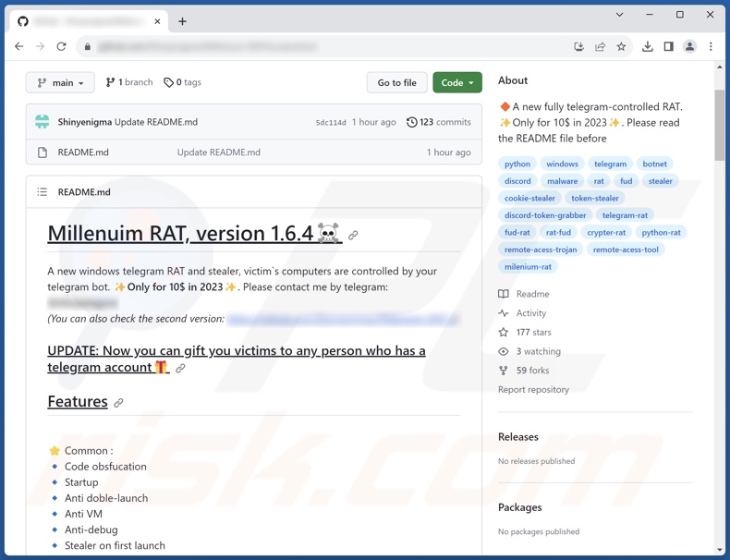Open the browser downloads icon
Image resolution: width=730 pixels, height=560 pixels.
pyautogui.click(x=647, y=46)
